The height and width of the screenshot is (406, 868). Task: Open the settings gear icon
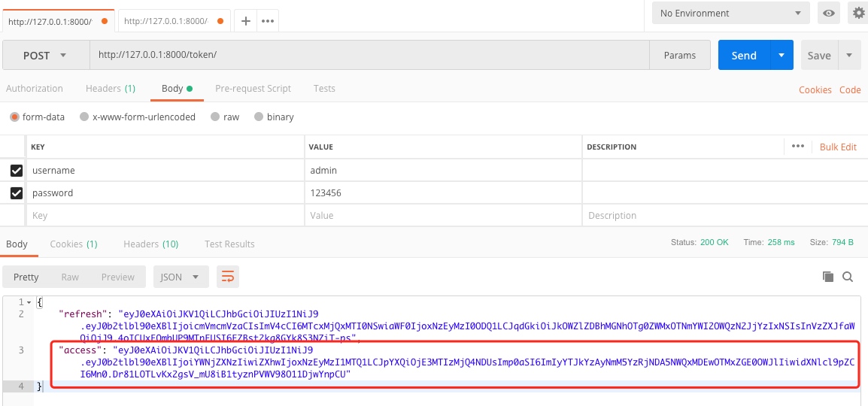coord(858,13)
